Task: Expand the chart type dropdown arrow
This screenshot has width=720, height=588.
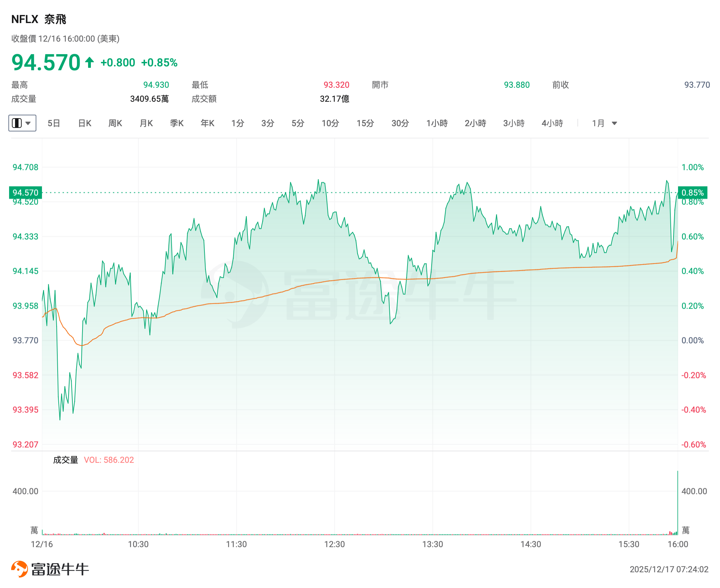Action: [x=28, y=123]
